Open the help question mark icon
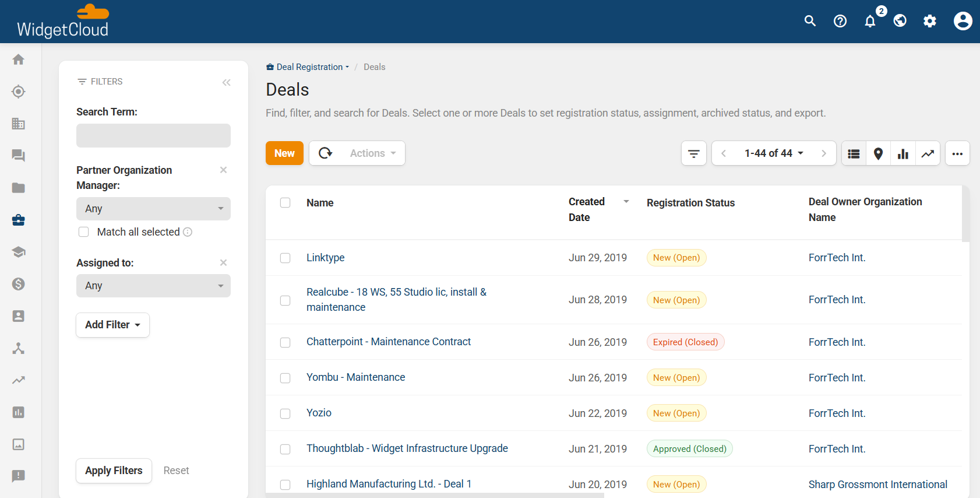The image size is (980, 498). point(840,22)
